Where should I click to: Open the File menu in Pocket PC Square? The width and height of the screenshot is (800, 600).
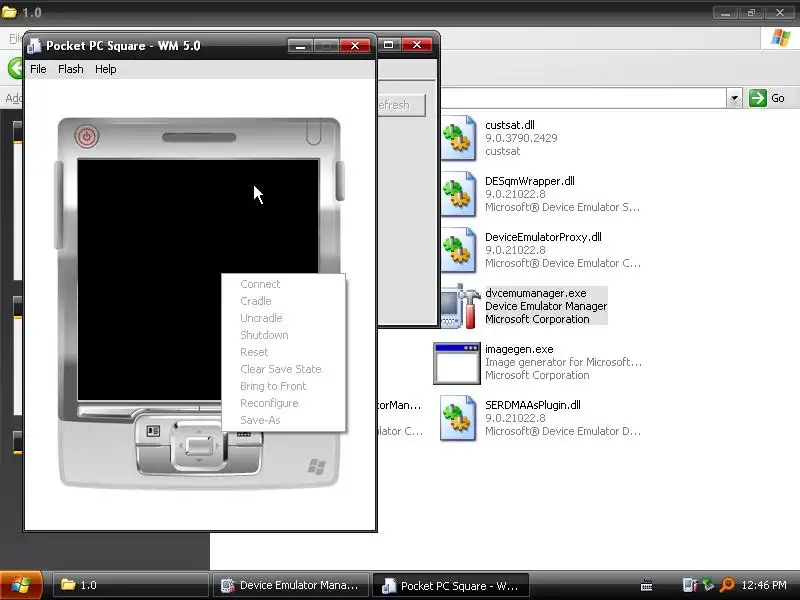coord(38,69)
